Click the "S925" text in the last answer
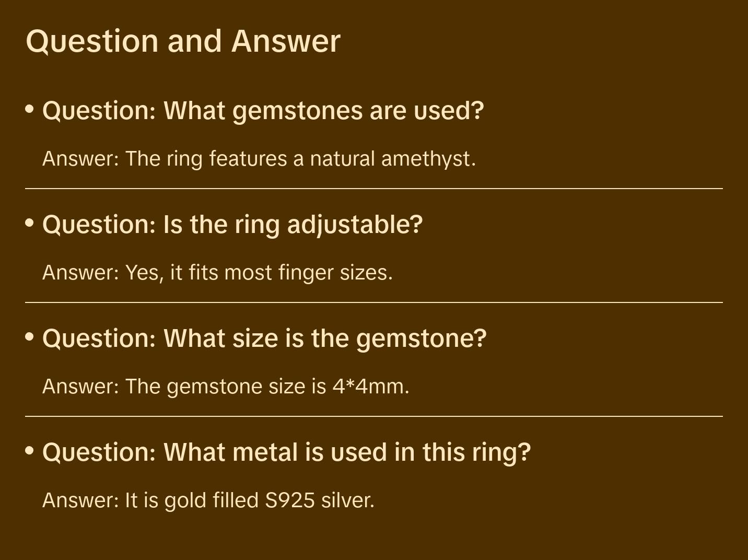The width and height of the screenshot is (748, 560). click(290, 500)
